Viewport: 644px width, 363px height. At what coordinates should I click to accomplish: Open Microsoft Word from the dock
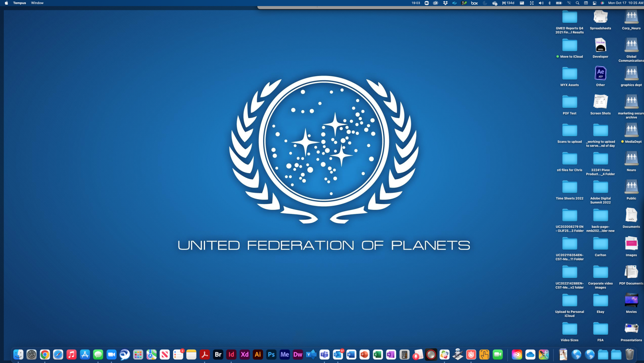pos(351,355)
